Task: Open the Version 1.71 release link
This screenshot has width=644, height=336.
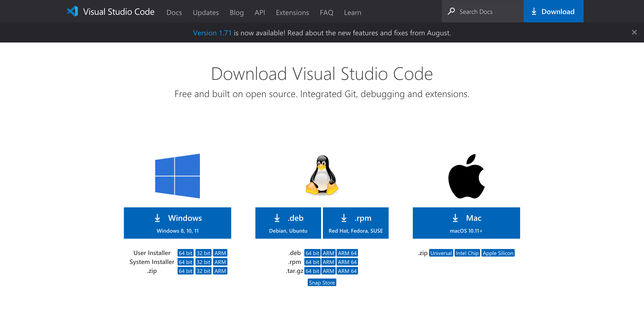Action: click(212, 33)
